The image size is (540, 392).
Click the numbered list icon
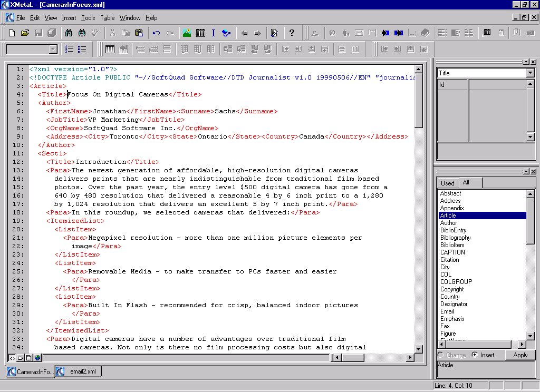69,49
